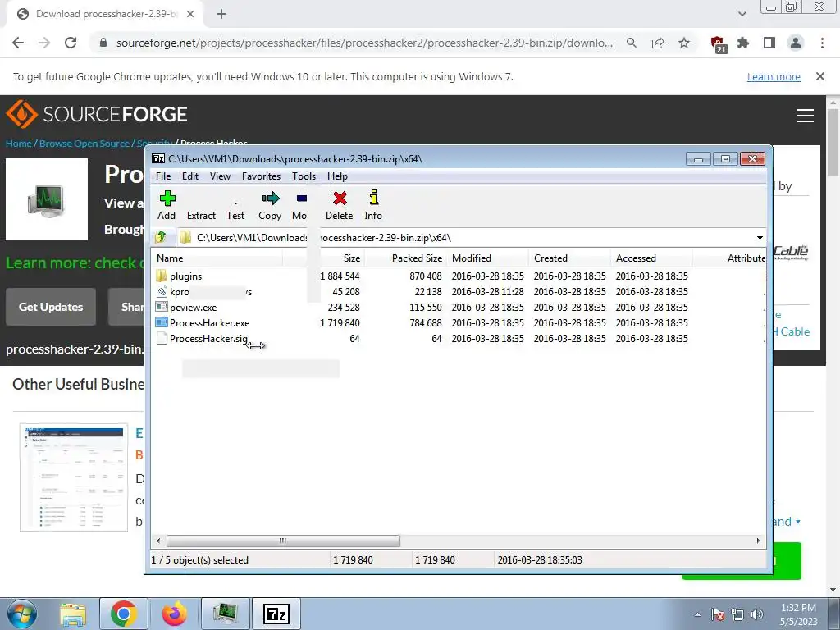
Task: Click the Chrome address bar URL
Action: (364, 43)
